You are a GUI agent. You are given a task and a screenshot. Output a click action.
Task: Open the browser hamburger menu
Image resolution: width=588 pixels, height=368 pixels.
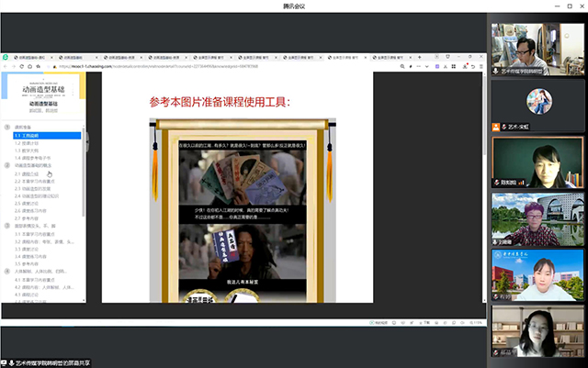point(481,66)
